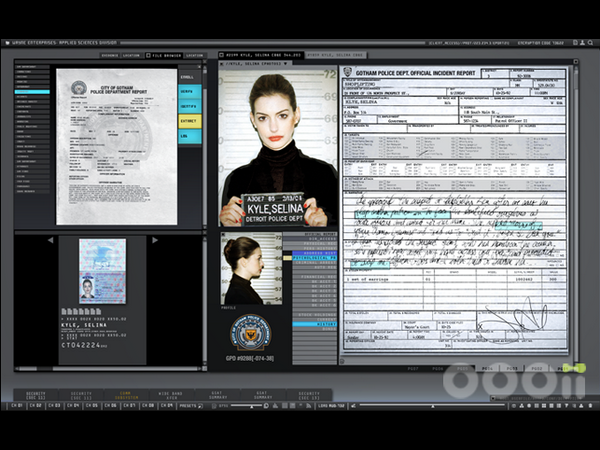
Task: Click the Wayne Enterprises icon in title bar
Action: click(9, 43)
